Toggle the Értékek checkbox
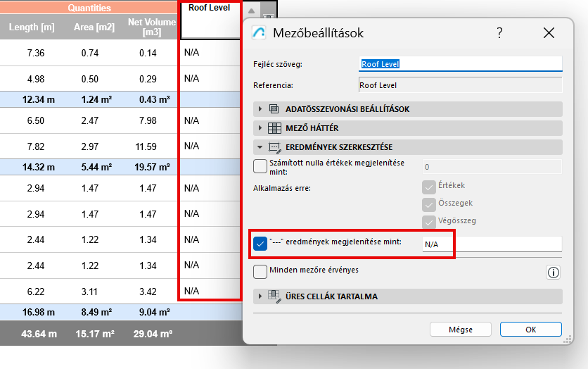Image resolution: width=588 pixels, height=369 pixels. [428, 187]
